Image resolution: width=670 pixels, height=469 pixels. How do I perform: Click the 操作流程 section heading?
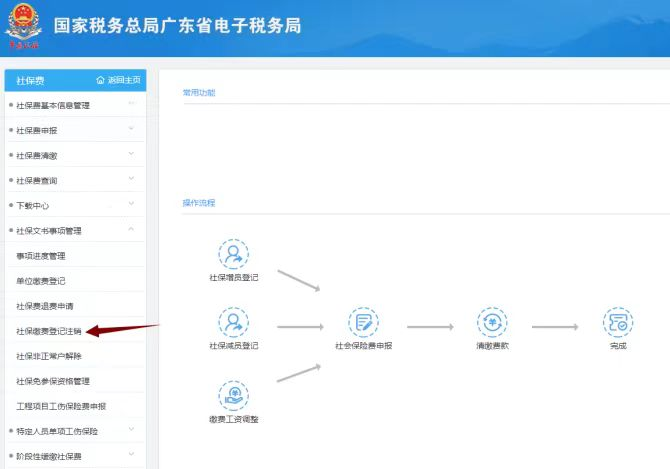tap(199, 203)
